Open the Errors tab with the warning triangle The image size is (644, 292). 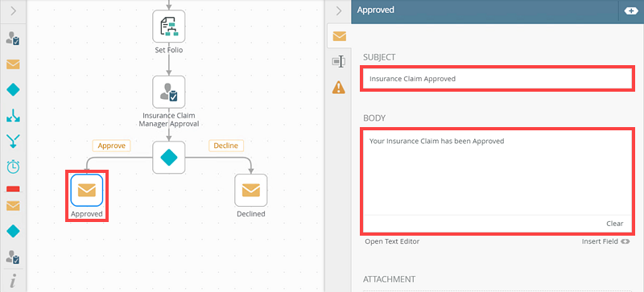pyautogui.click(x=339, y=87)
